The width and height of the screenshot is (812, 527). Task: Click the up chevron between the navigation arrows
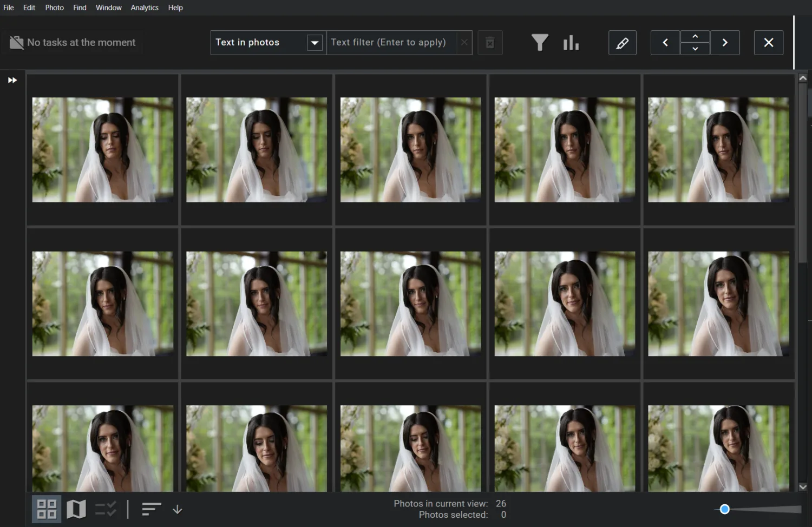pyautogui.click(x=695, y=37)
